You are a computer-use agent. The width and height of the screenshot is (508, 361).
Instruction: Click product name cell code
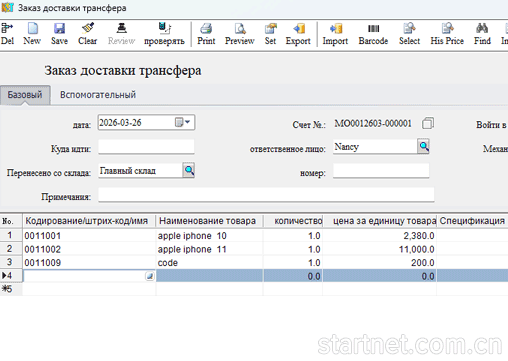pos(209,262)
